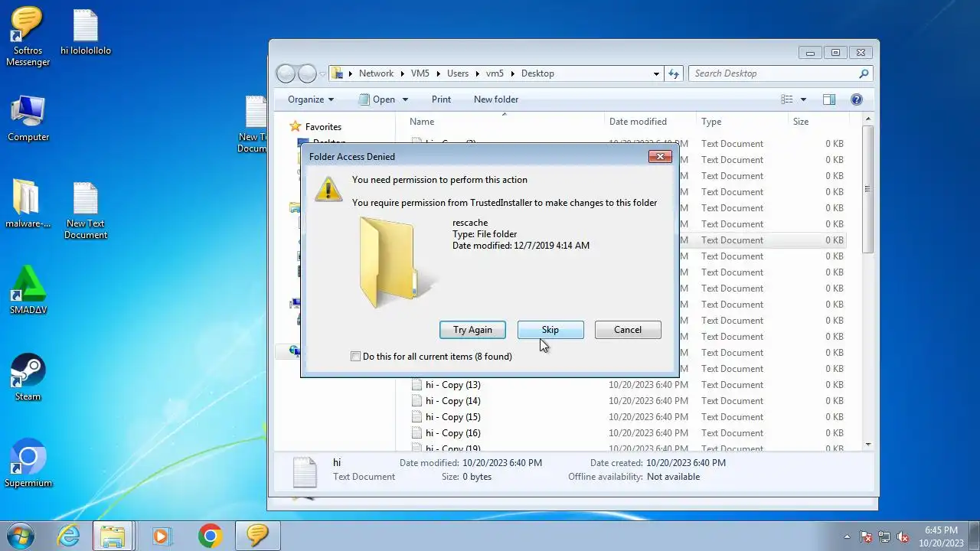
Task: Click New folder in Explorer toolbar
Action: point(496,99)
